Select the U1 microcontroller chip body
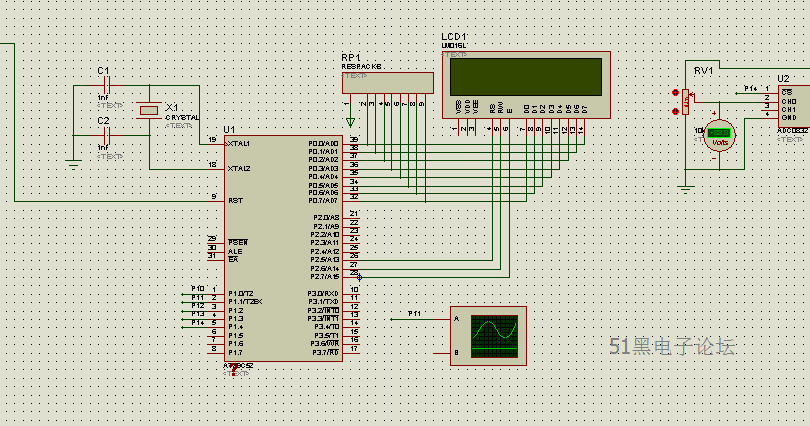810x426 pixels. tap(282, 250)
